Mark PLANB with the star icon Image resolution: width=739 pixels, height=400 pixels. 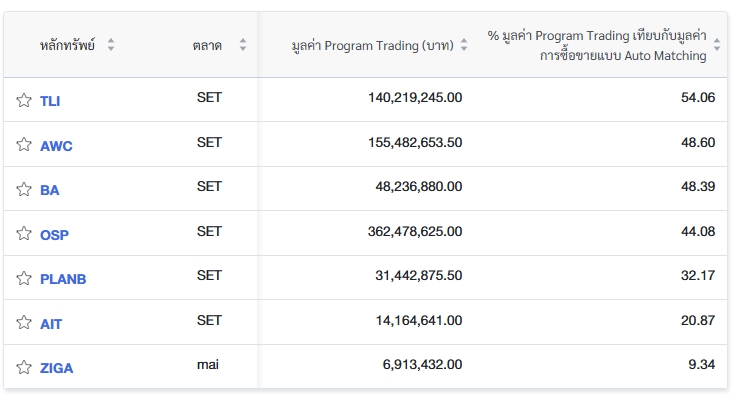pyautogui.click(x=24, y=278)
